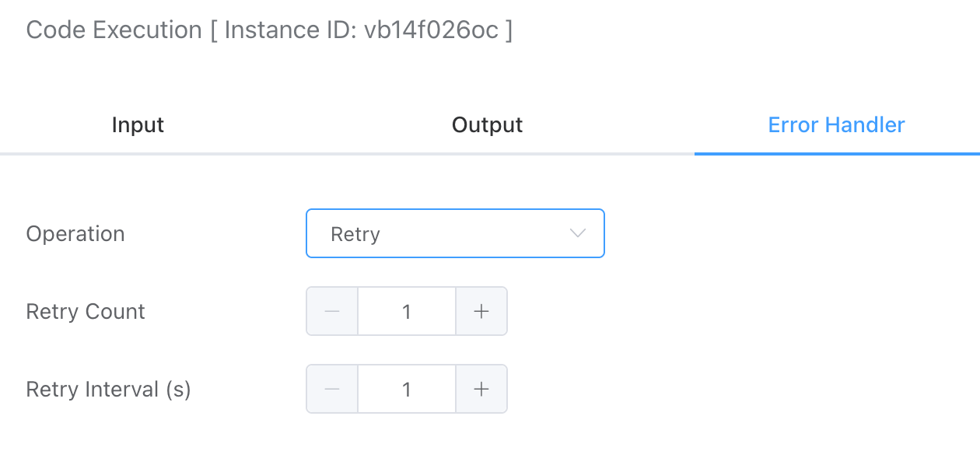The height and width of the screenshot is (465, 980).
Task: Click the closing bracket after the instance ID
Action: point(509,30)
